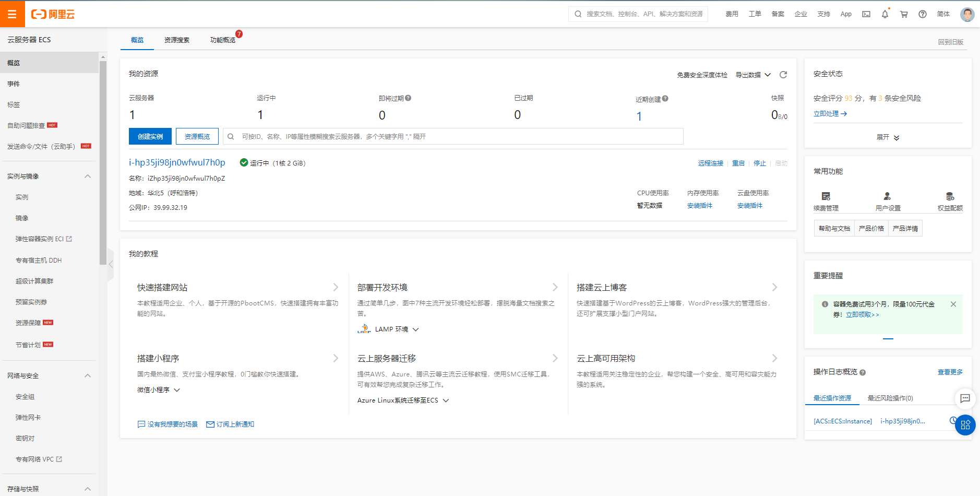Collapse the left sidebar with handle arrow

click(x=111, y=264)
